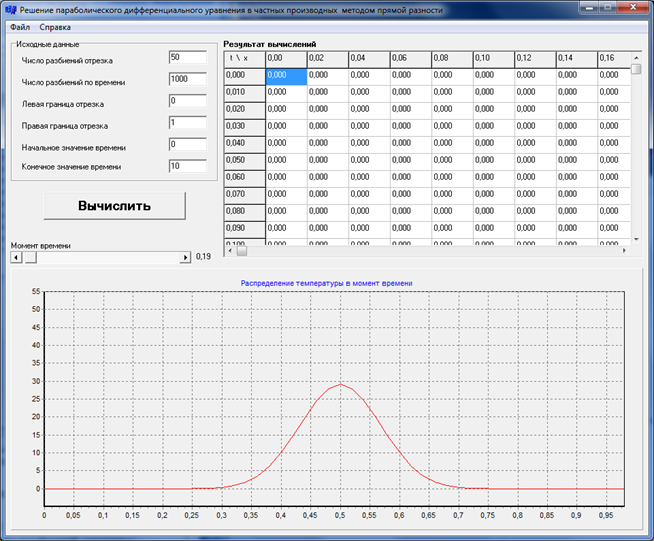The image size is (654, 541).
Task: Click the Левая граница отрезка field
Action: [x=188, y=101]
